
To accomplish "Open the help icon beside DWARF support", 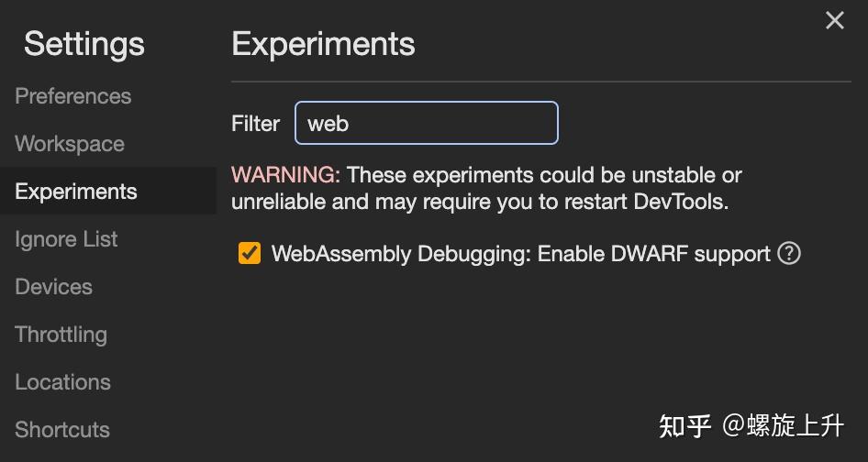I will click(x=789, y=253).
